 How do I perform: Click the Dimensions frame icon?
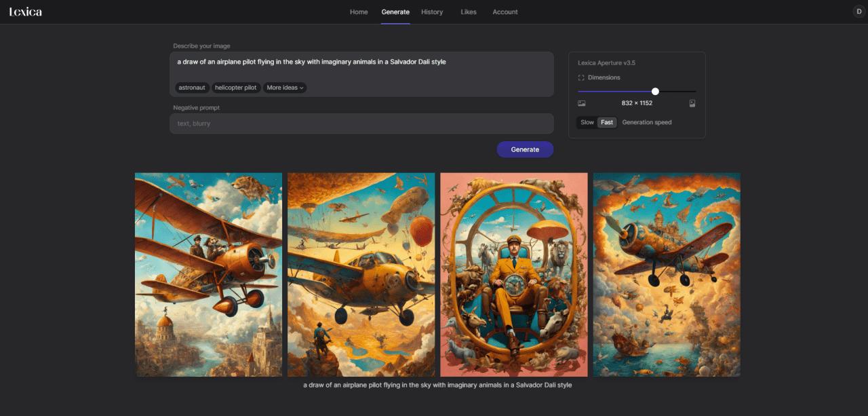coord(581,78)
